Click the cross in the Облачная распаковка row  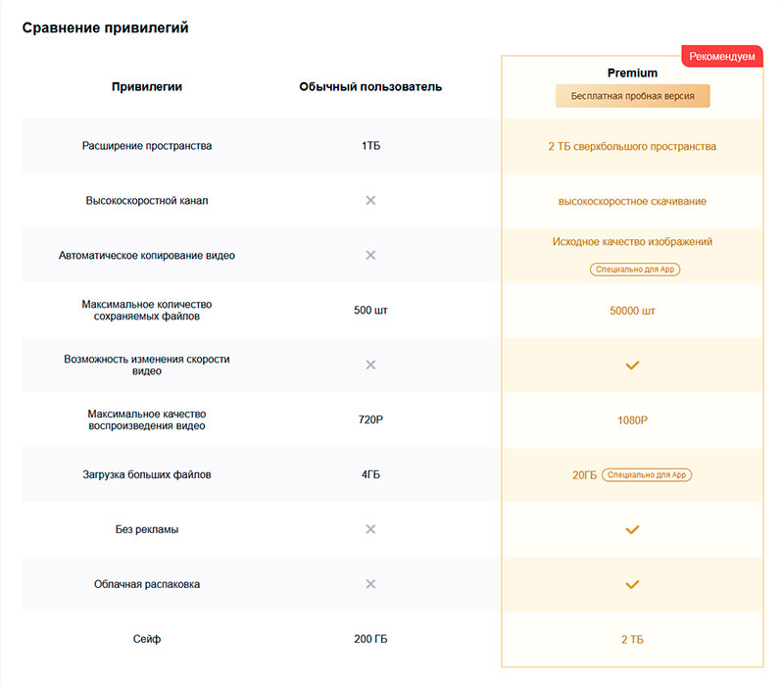[370, 584]
